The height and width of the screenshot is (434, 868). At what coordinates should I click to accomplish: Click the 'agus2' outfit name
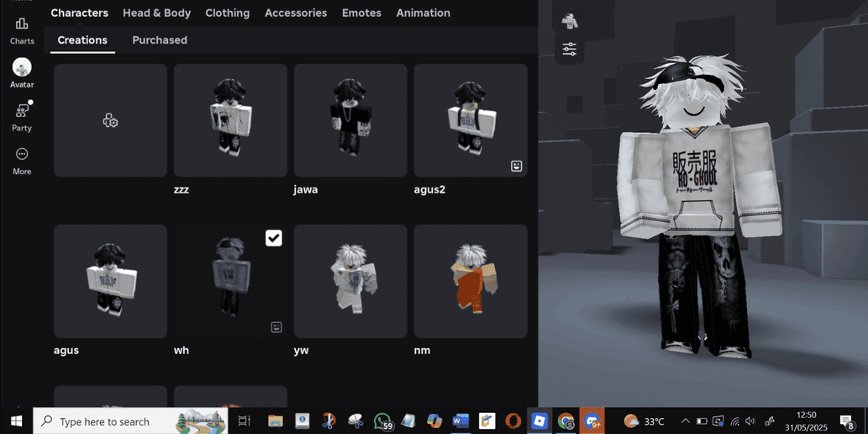pyautogui.click(x=429, y=190)
